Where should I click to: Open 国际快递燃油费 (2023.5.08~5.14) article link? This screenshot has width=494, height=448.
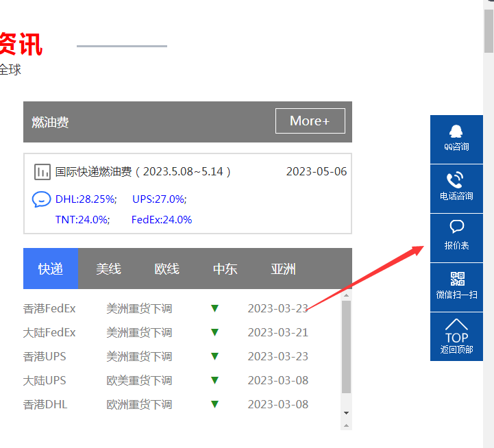pos(143,172)
